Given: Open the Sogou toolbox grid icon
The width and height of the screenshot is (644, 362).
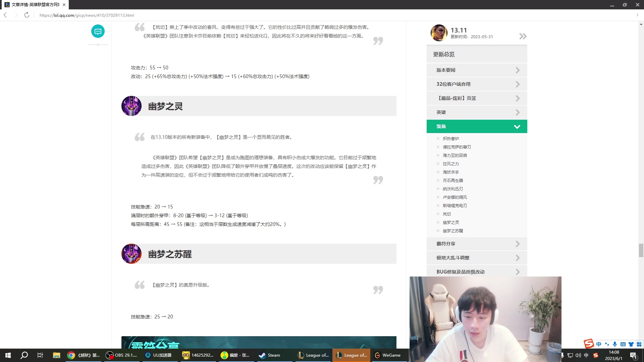Looking at the screenshot, I should coord(639,344).
